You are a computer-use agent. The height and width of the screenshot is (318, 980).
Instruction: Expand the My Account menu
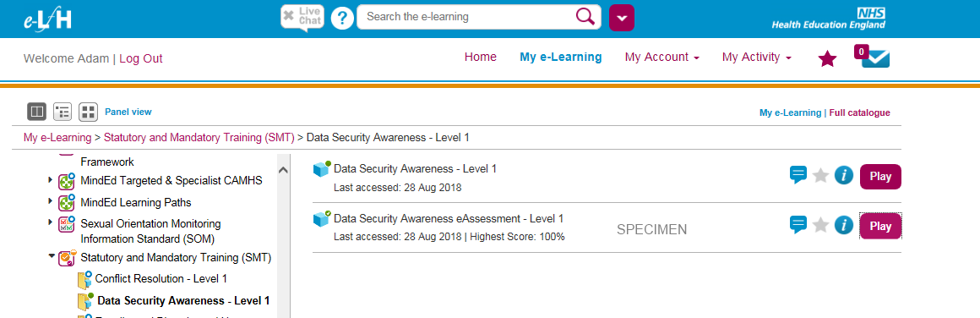661,57
